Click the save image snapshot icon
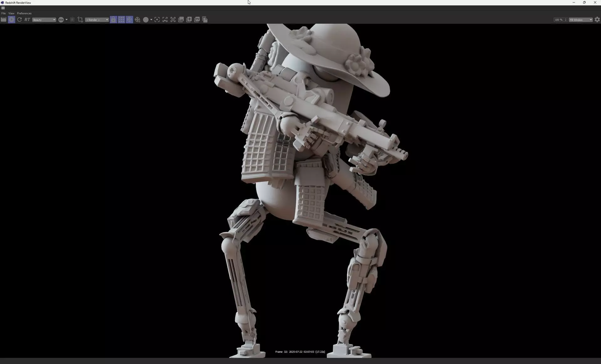 (181, 20)
